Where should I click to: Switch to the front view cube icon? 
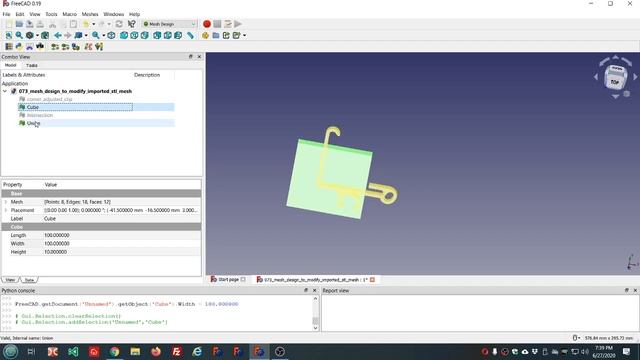pos(124,36)
